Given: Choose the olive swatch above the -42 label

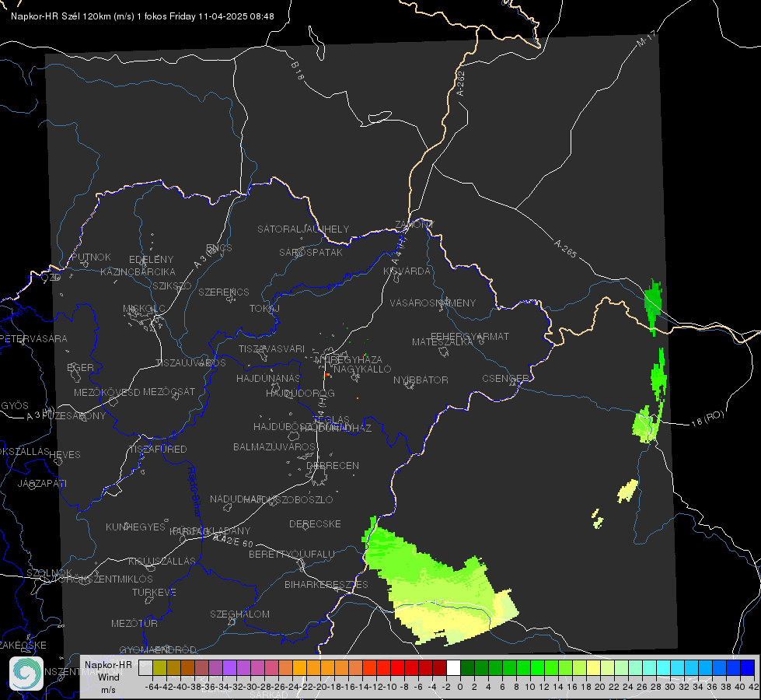Looking at the screenshot, I should point(159,668).
